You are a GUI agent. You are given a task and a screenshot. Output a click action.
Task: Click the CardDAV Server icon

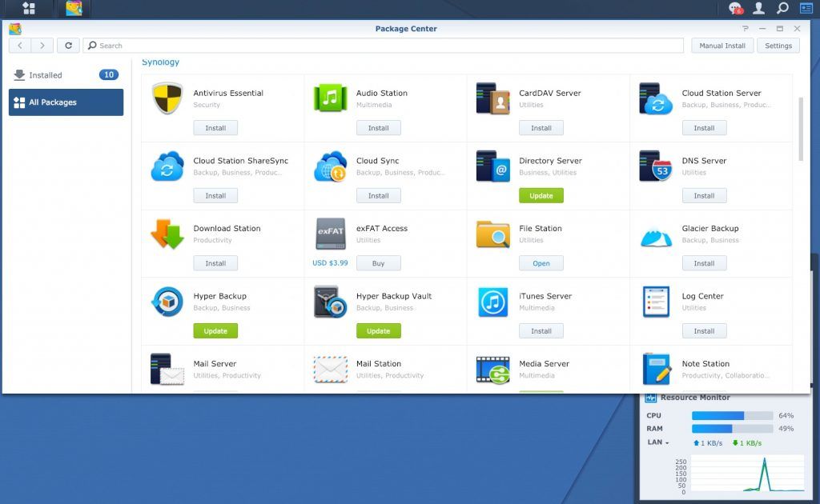[x=492, y=98]
